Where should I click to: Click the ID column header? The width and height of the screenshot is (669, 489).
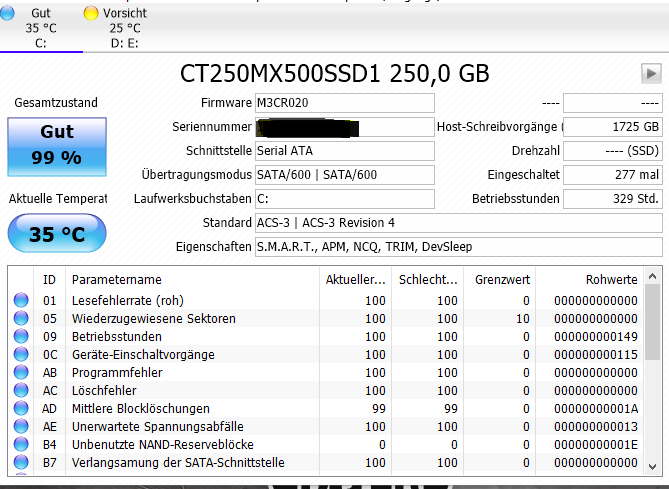[x=49, y=279]
